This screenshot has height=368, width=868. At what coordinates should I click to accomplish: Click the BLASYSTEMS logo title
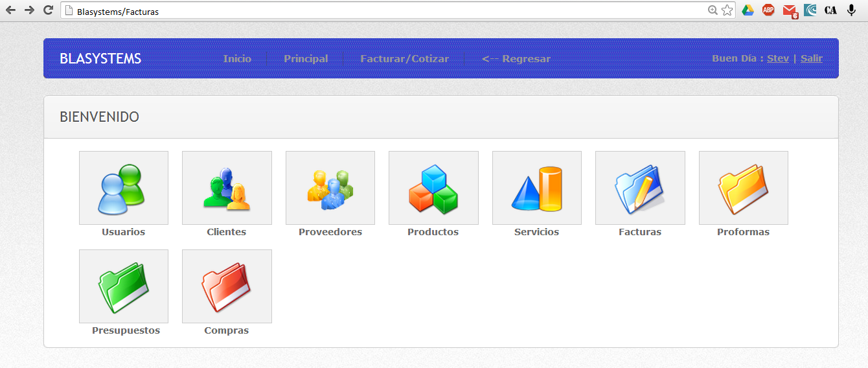[x=100, y=59]
